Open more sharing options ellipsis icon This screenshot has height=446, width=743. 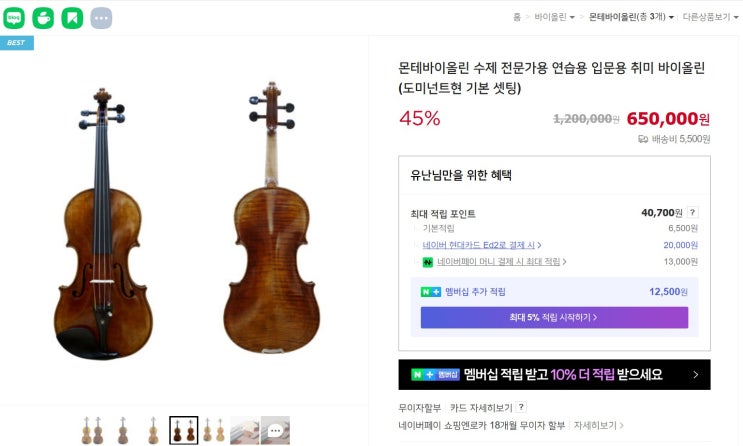pyautogui.click(x=101, y=17)
